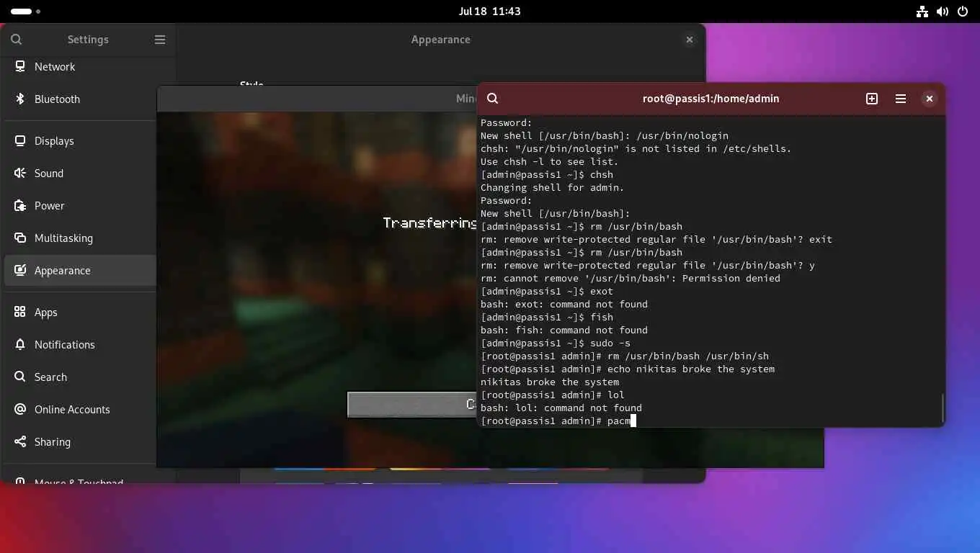The width and height of the screenshot is (980, 553).
Task: Open a new tab in the terminal
Action: 872,99
